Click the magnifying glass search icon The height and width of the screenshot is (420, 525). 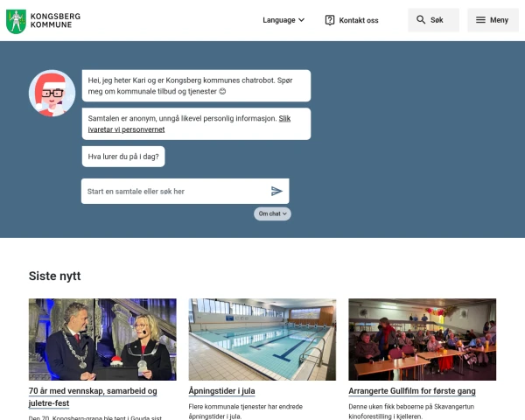click(421, 20)
